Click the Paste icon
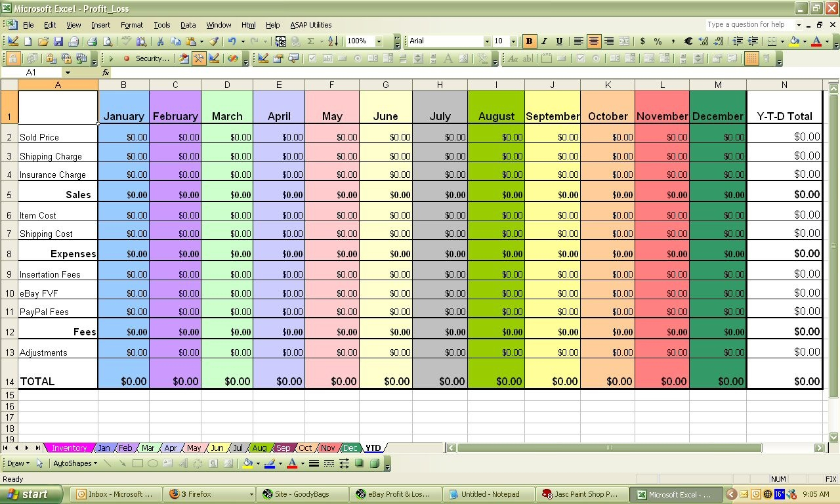The height and width of the screenshot is (504, 840). (190, 41)
